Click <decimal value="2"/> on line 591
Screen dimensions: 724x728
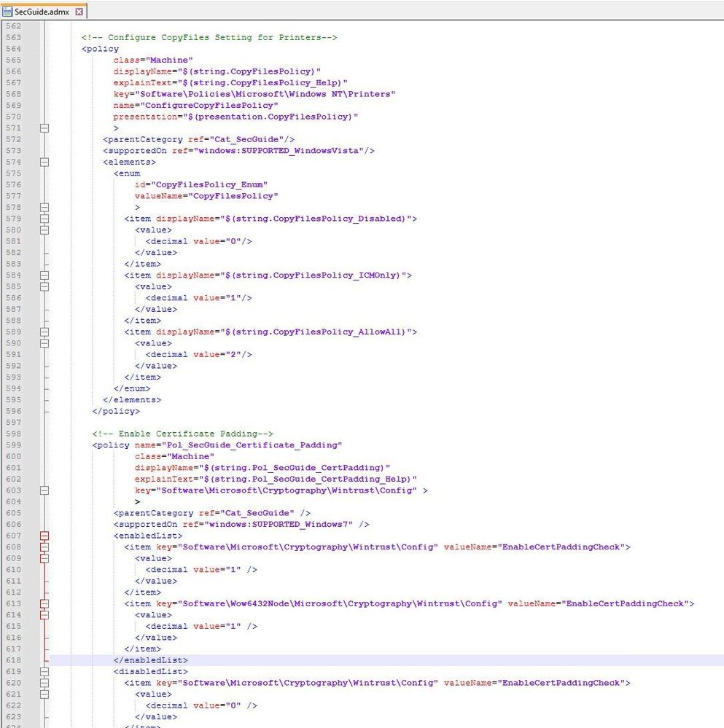click(x=198, y=355)
